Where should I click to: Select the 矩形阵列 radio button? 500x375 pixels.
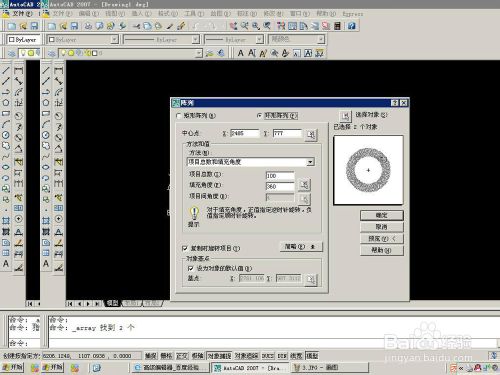pyautogui.click(x=179, y=116)
